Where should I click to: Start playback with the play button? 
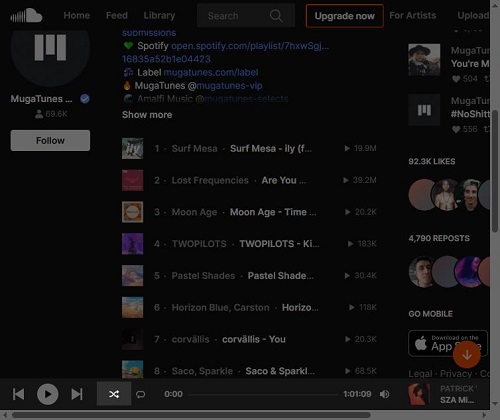click(x=48, y=394)
